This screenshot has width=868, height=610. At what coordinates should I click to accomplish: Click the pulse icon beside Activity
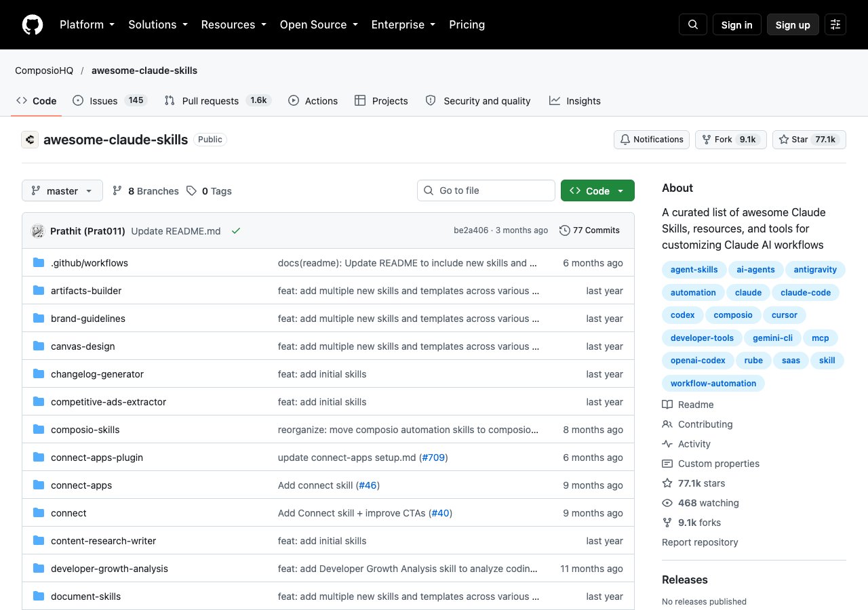(667, 444)
